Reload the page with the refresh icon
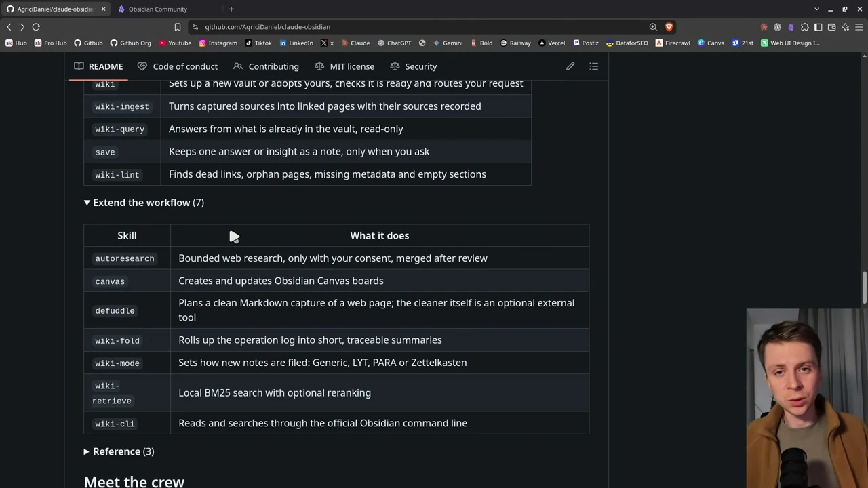The height and width of the screenshot is (488, 868). tap(36, 27)
